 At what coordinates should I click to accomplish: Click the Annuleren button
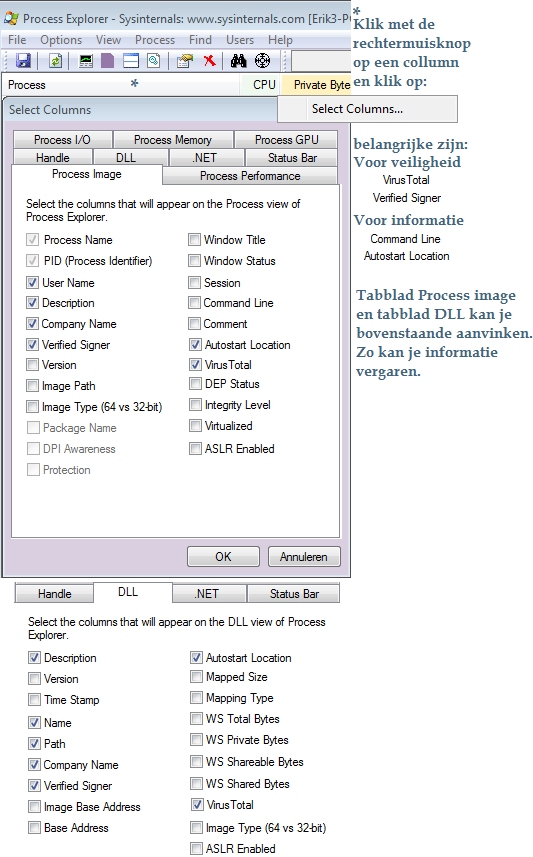304,556
